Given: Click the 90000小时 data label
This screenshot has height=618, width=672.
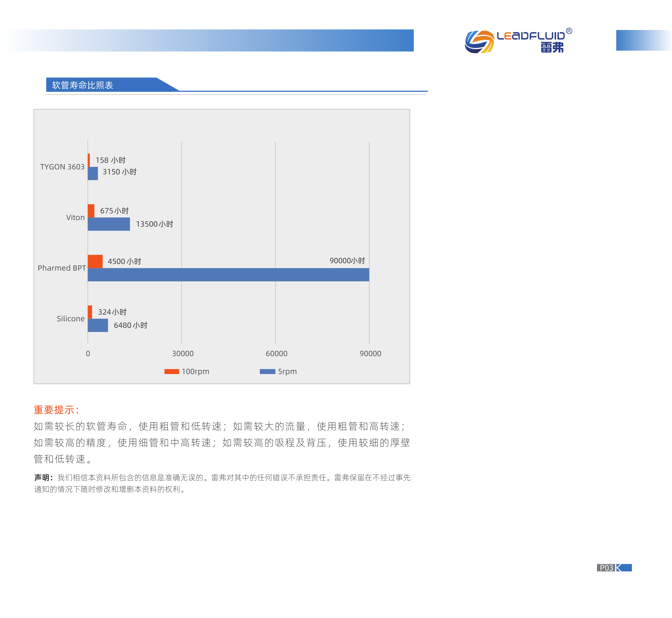Looking at the screenshot, I should (x=347, y=261).
